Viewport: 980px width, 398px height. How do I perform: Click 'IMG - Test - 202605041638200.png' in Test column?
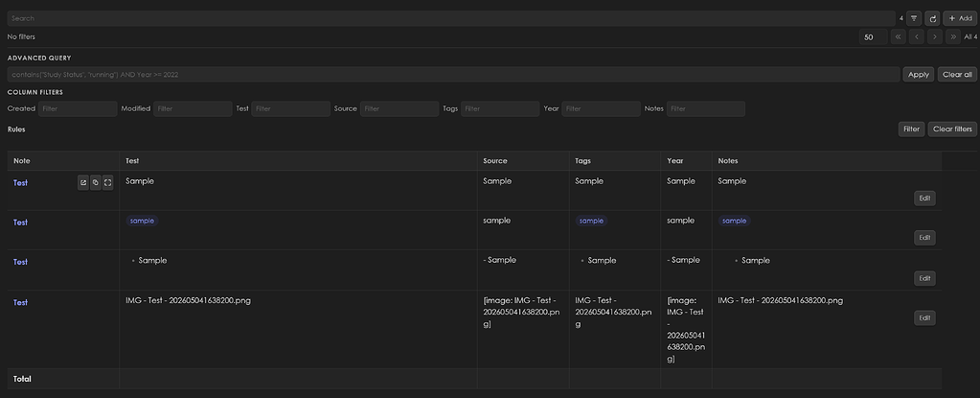pos(188,300)
